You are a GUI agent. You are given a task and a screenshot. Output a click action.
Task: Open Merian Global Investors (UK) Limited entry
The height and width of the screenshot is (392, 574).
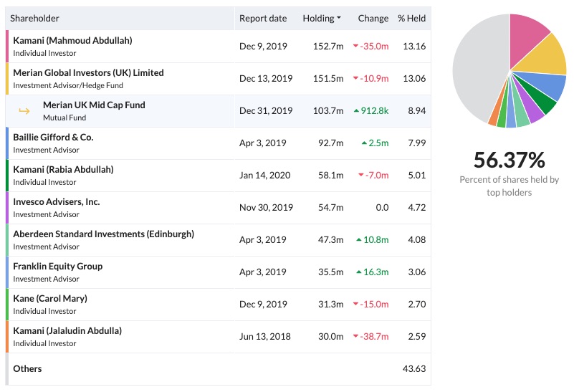coord(88,72)
